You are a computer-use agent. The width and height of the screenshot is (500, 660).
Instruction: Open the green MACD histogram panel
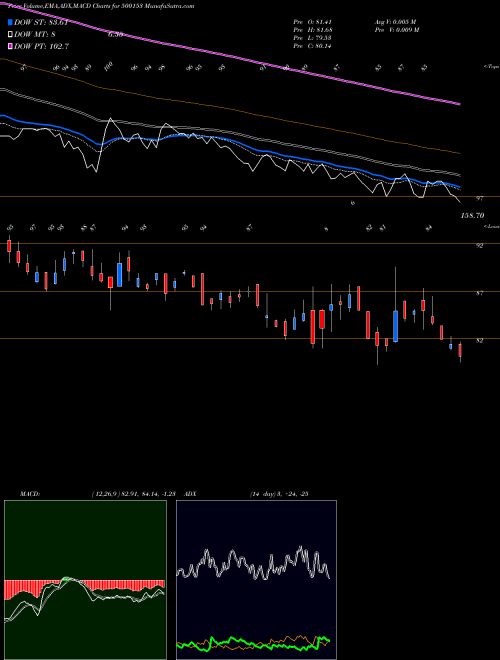click(85, 580)
